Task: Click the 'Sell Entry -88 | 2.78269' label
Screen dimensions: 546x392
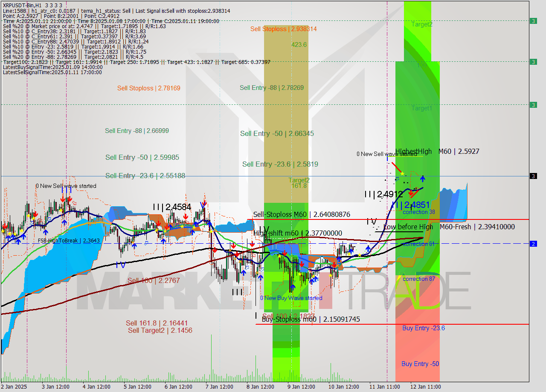Action: 272,88
